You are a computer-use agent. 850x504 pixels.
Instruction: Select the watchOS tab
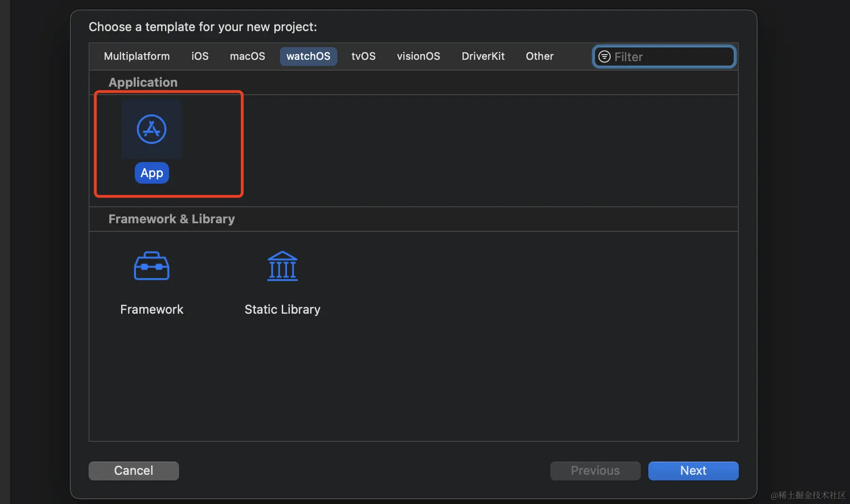tap(309, 57)
